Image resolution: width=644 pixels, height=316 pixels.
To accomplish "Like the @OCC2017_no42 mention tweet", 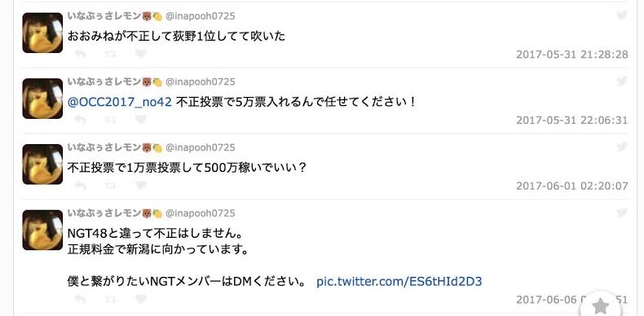I will [141, 120].
